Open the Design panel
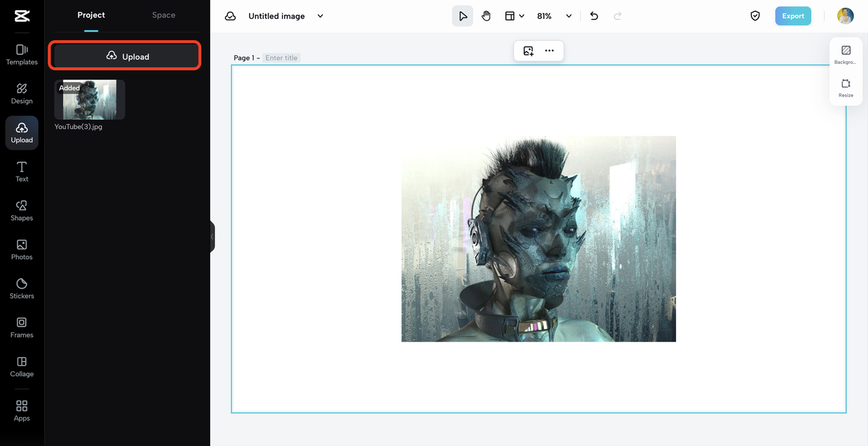Viewport: 868px width, 446px height. coord(22,94)
